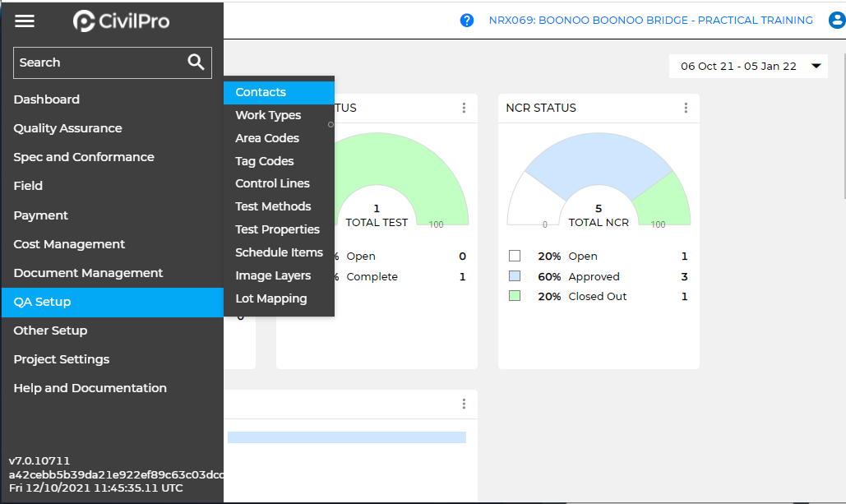Viewport: 846px width, 504px height.
Task: Expand the date range dropdown
Action: pos(816,67)
